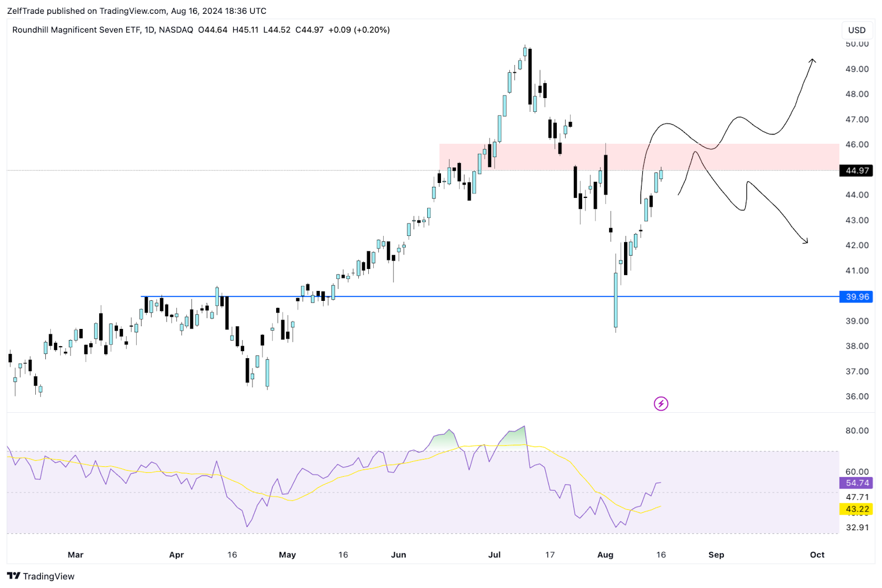Image resolution: width=882 pixels, height=588 pixels.
Task: Click the 32.91 RSI axis label
Action: click(857, 527)
